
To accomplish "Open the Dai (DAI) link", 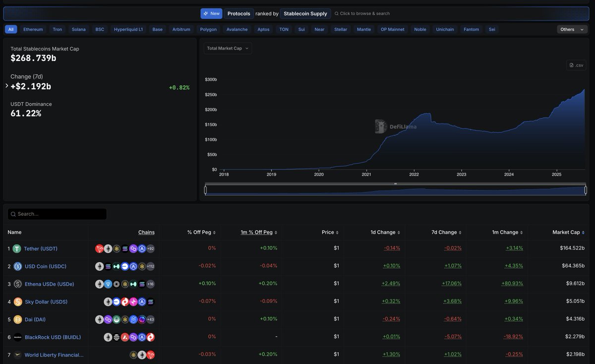I will point(35,319).
